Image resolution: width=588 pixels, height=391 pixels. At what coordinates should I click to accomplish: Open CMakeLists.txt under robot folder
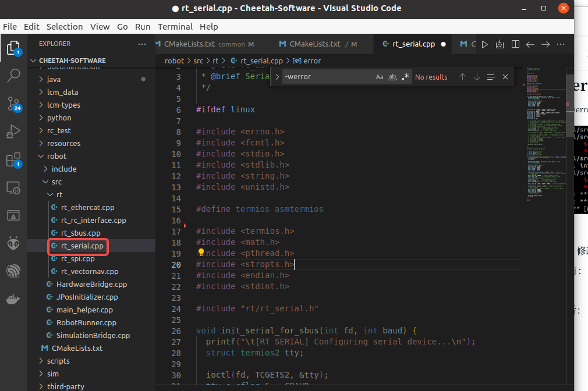pyautogui.click(x=77, y=349)
